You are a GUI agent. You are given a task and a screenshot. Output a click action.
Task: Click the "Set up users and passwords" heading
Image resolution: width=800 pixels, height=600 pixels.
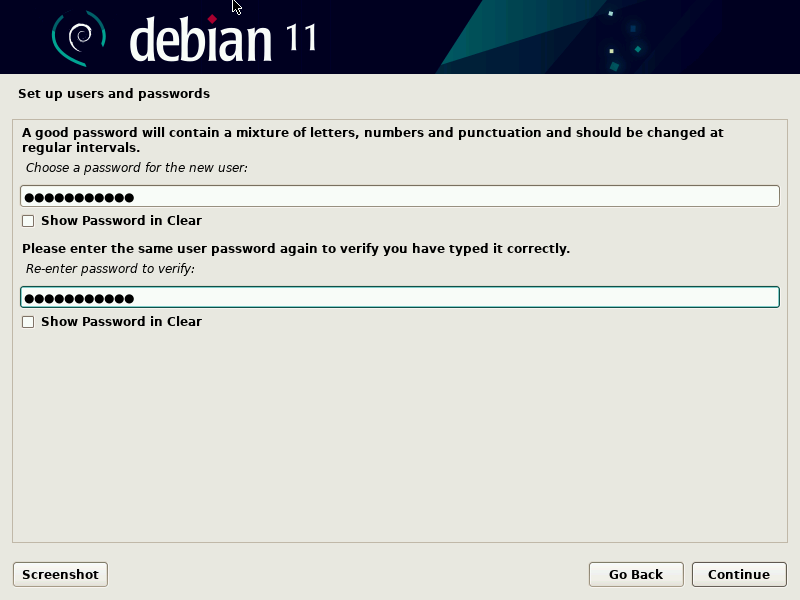pyautogui.click(x=114, y=94)
